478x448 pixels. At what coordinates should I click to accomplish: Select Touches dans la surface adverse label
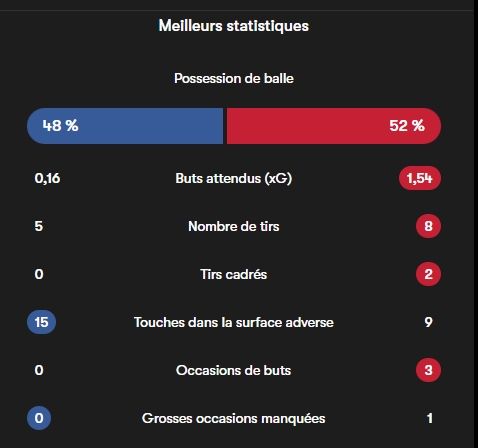coord(234,322)
